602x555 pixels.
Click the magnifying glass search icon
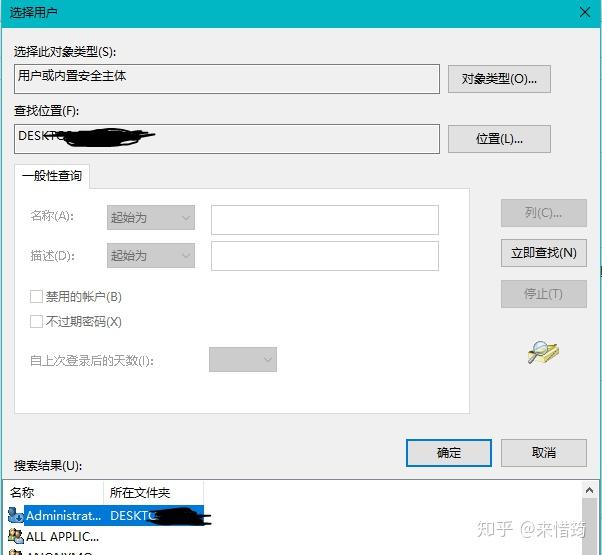(x=543, y=352)
